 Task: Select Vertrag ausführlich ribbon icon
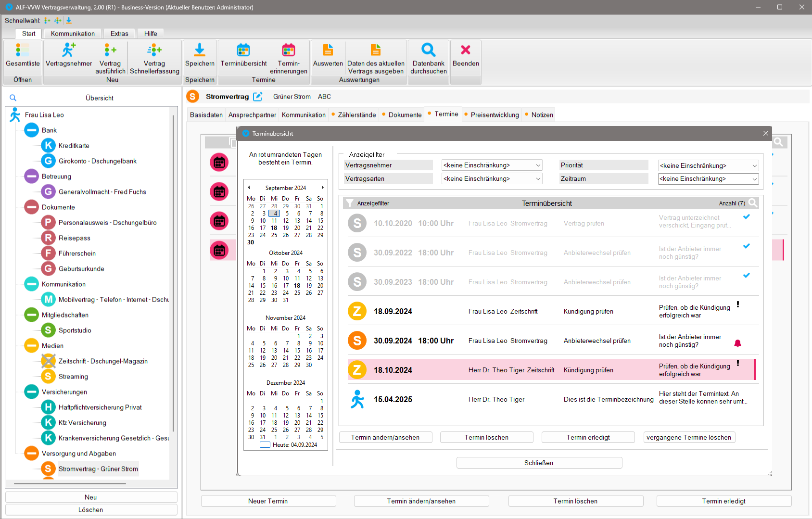(110, 50)
